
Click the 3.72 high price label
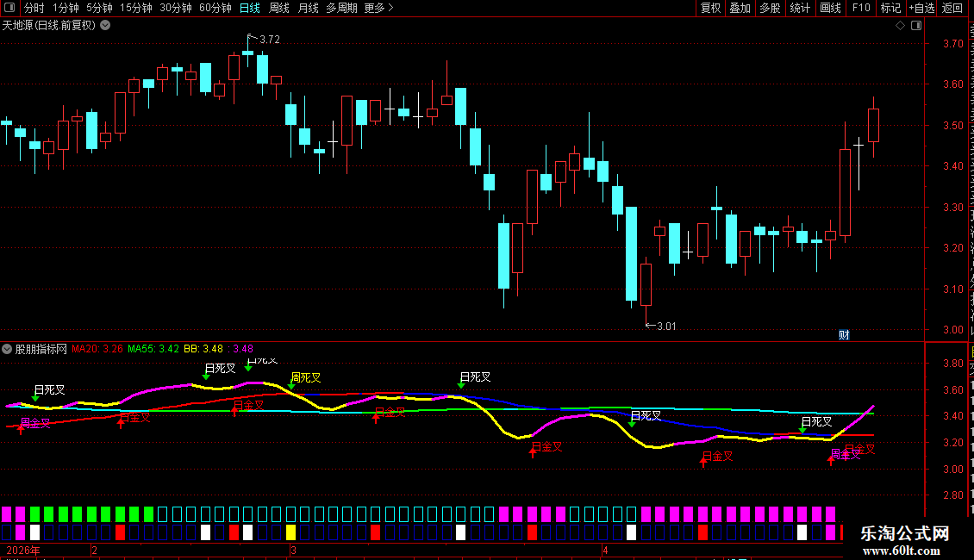[270, 39]
